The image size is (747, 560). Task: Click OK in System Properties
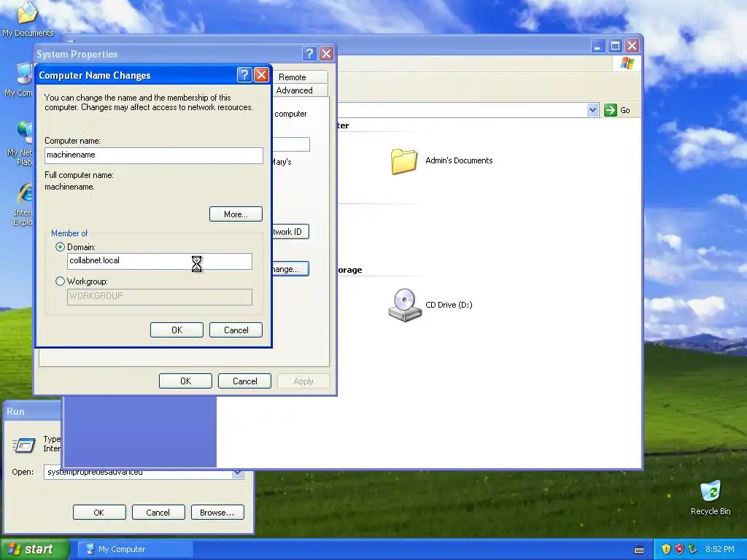click(185, 381)
